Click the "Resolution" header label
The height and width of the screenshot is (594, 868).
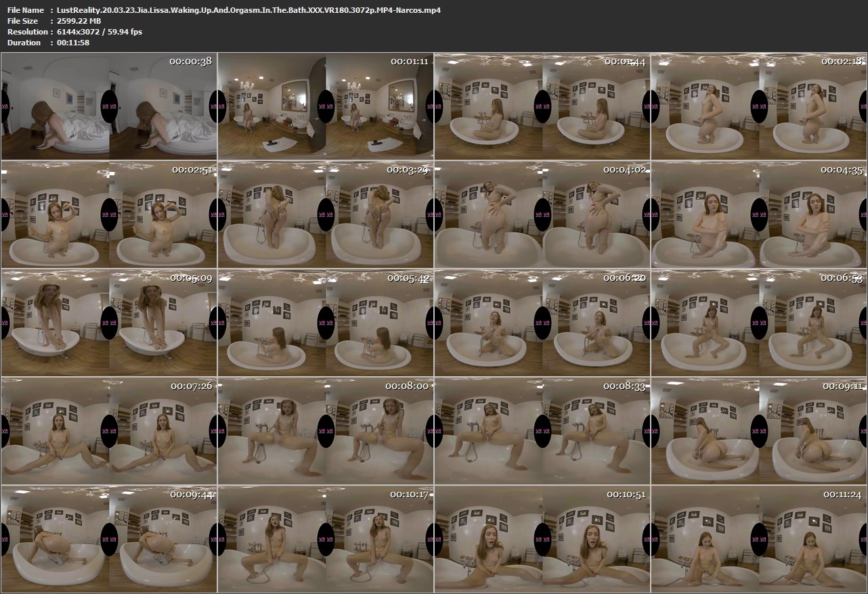(28, 32)
